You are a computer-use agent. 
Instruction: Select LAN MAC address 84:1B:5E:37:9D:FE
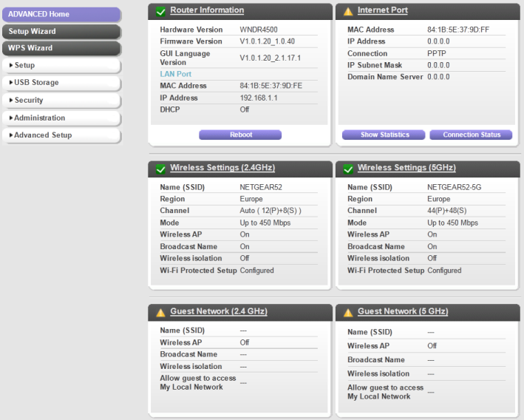point(271,86)
